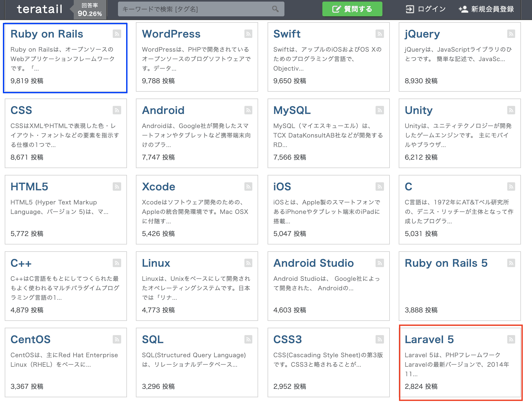
Task: Click the magnifier search icon in search bar
Action: pyautogui.click(x=275, y=9)
